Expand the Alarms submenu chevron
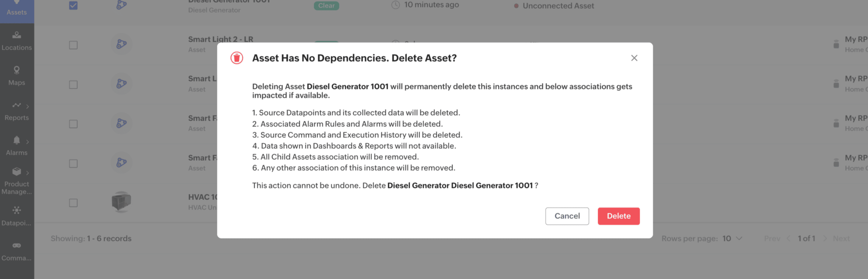This screenshot has height=279, width=868. tap(28, 142)
